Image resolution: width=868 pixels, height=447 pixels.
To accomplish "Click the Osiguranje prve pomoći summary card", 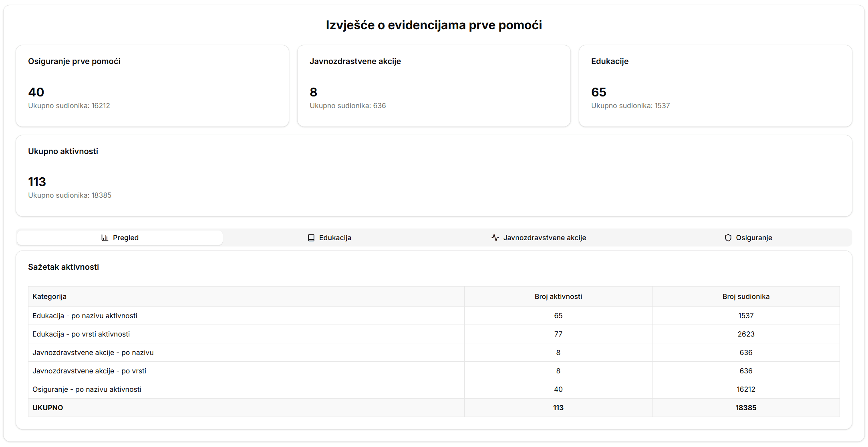I will [x=152, y=86].
